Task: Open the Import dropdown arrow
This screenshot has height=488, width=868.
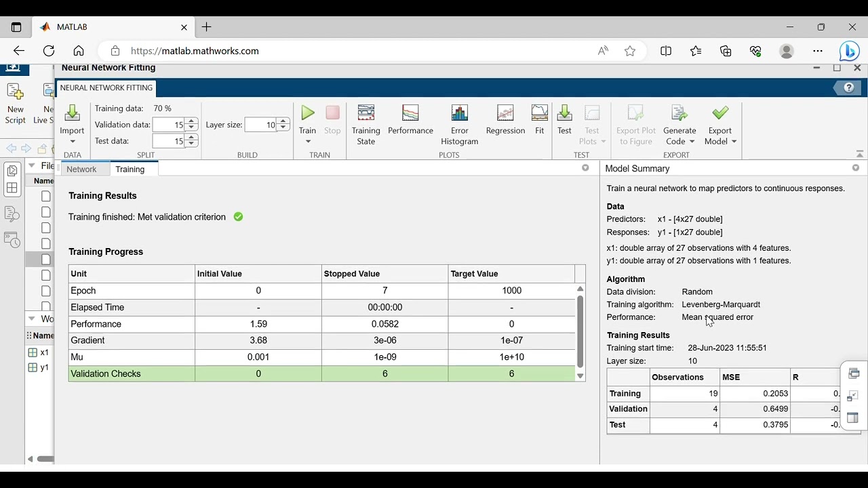Action: pos(72,142)
